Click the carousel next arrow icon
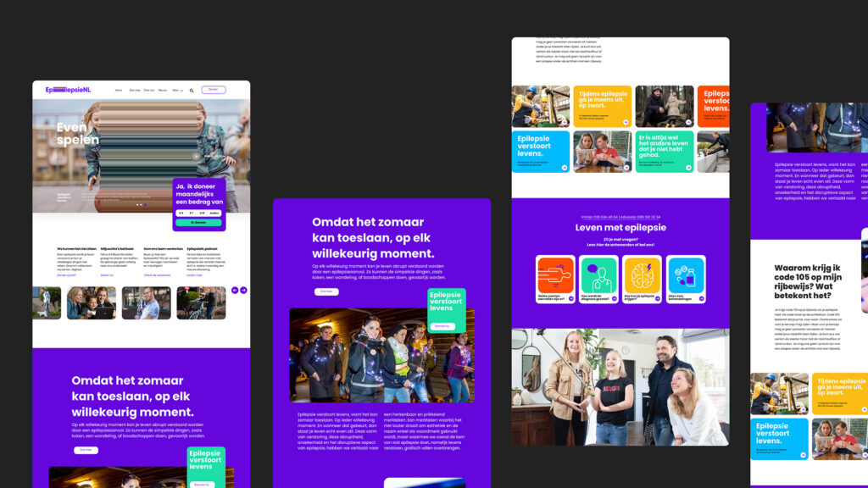 click(243, 291)
